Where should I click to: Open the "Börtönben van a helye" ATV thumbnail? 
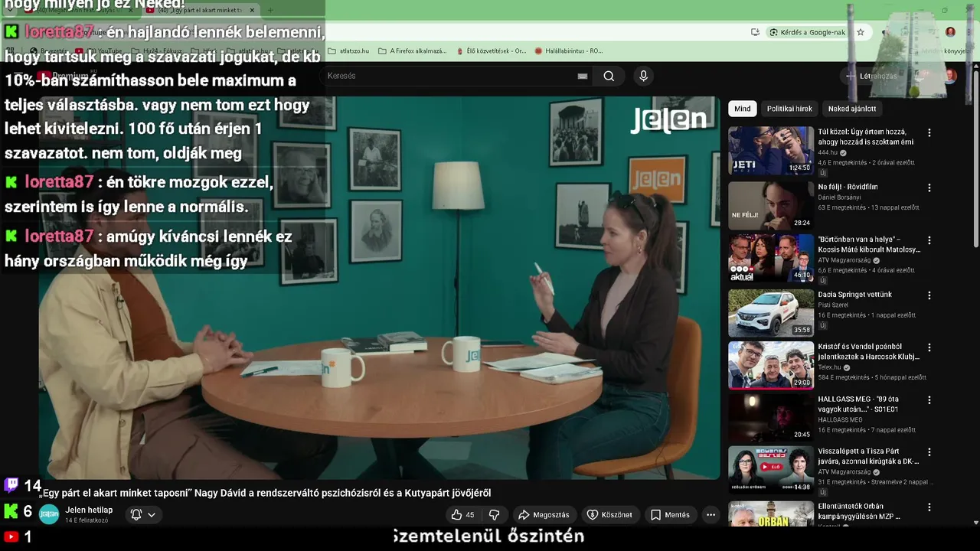(x=771, y=258)
